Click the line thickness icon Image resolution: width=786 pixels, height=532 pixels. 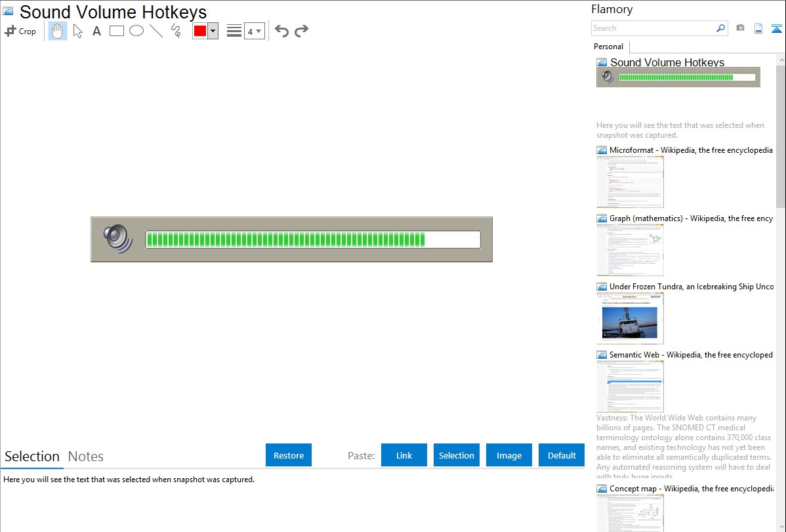[234, 31]
